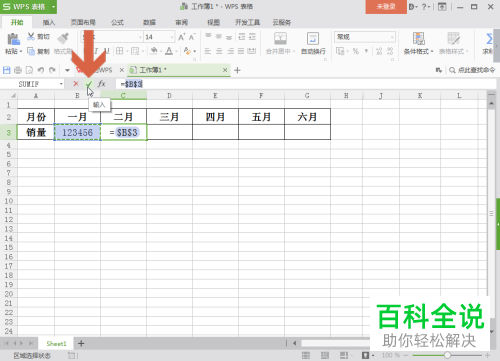Screen dimensions: 500x361
Task: Align cell text right
Action: pyautogui.click(x=230, y=51)
